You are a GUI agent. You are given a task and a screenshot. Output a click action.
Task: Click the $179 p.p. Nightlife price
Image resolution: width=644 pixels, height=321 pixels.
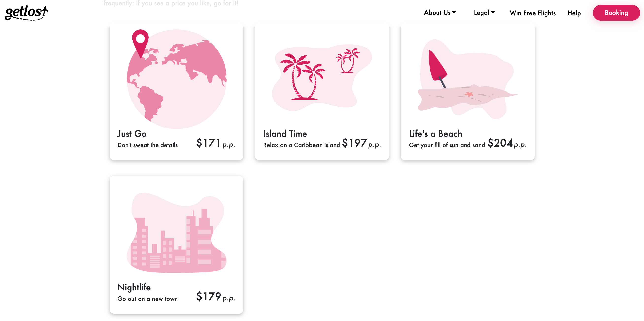[x=215, y=297]
